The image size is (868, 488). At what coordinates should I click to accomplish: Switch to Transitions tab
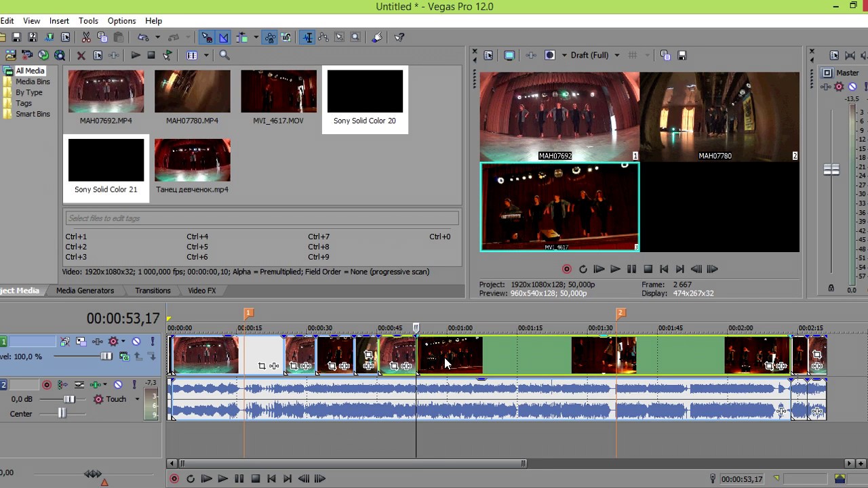[x=153, y=290]
